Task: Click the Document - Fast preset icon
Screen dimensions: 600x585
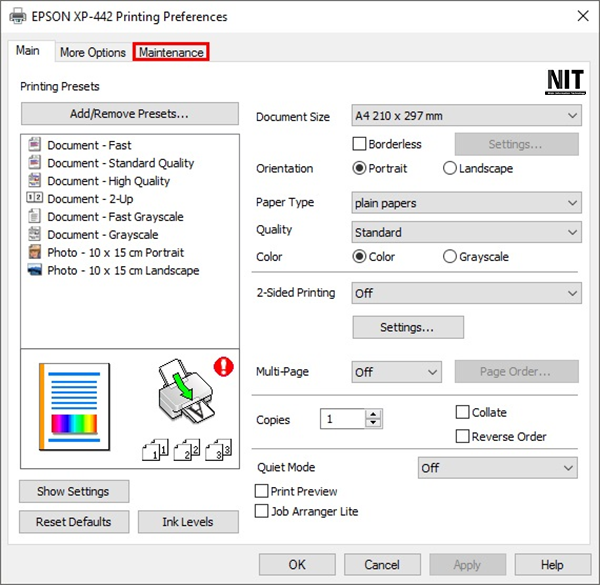Action: (34, 145)
